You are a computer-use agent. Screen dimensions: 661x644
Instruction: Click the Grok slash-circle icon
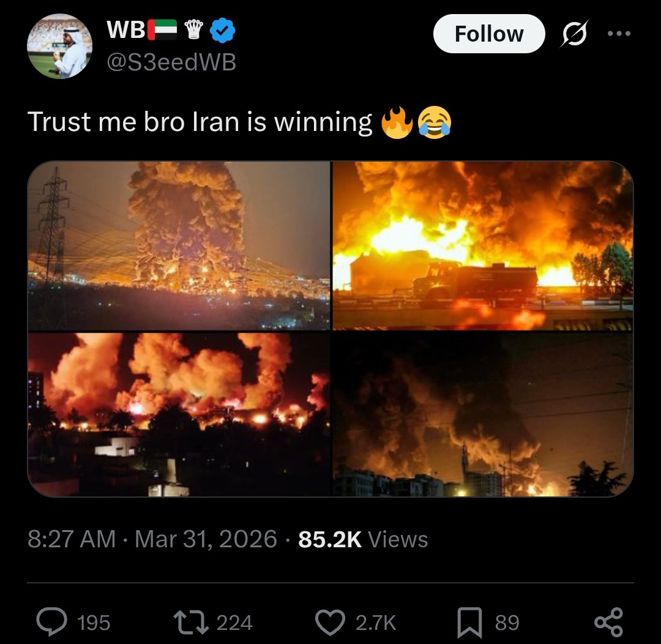point(573,34)
